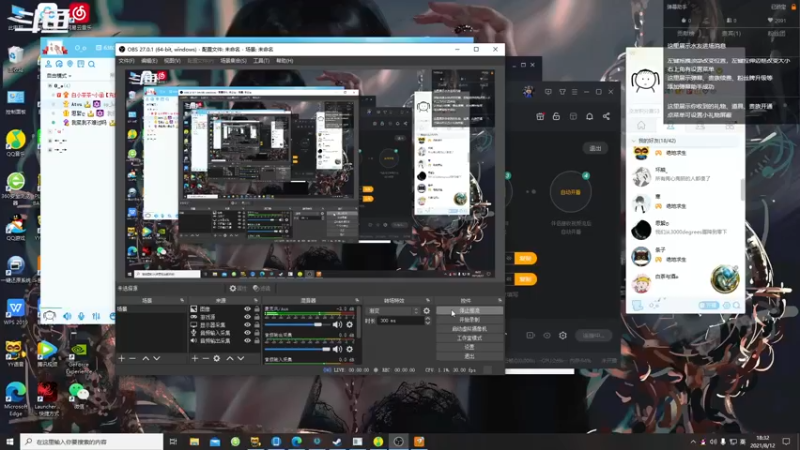Open the 编辑 menu in OBS
Image resolution: width=800 pixels, height=450 pixels.
pos(149,61)
